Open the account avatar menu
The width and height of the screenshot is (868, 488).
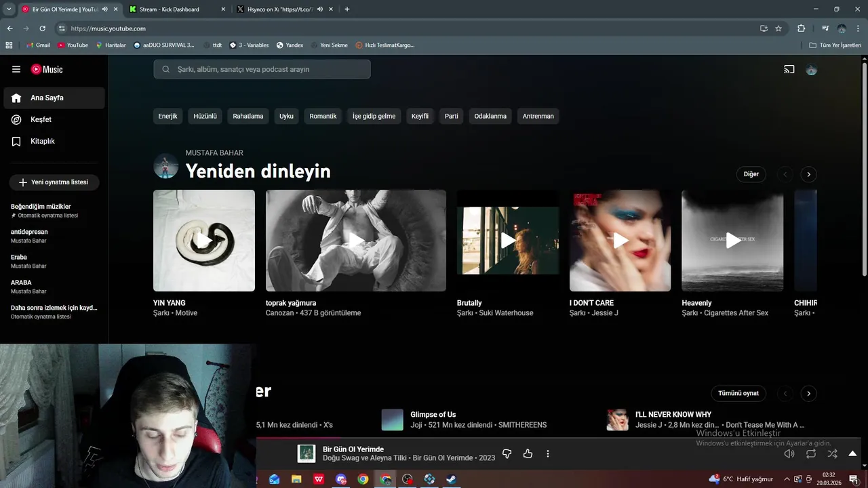811,69
